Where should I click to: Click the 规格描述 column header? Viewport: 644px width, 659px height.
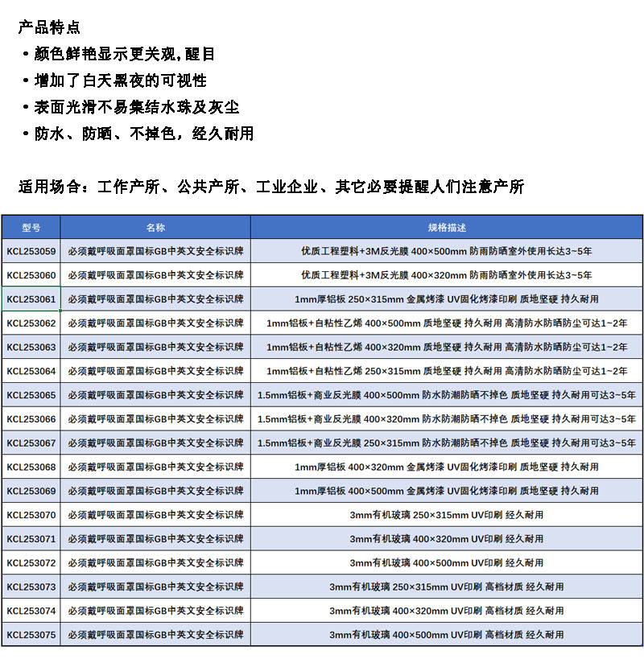[x=447, y=228]
